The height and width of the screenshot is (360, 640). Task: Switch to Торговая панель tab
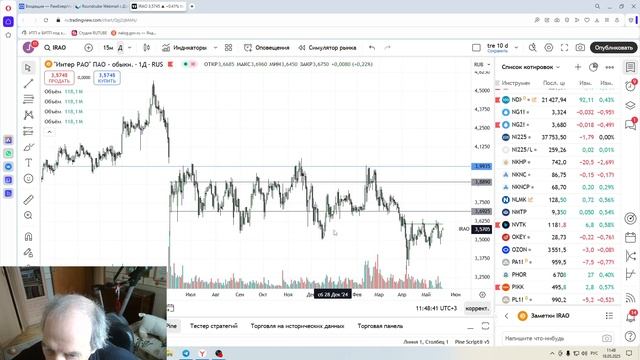pos(380,326)
